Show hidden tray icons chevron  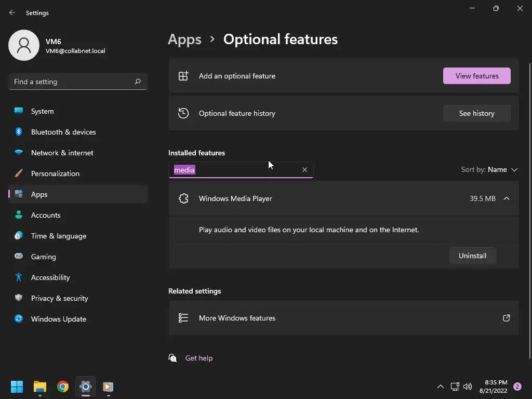[x=441, y=387]
